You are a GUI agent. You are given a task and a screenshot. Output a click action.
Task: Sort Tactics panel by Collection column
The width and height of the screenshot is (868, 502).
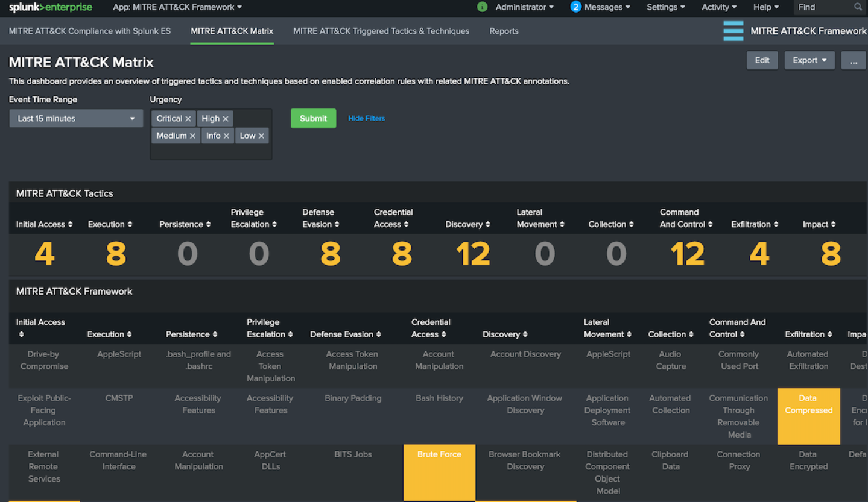(611, 224)
